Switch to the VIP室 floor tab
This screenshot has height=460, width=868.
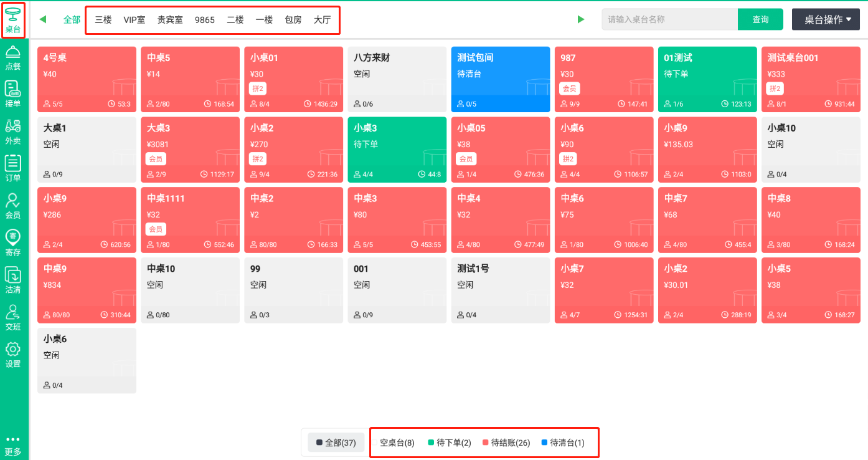pyautogui.click(x=134, y=19)
